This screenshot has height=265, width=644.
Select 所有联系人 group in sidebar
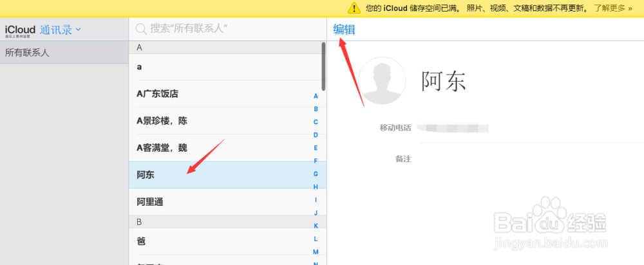point(64,53)
